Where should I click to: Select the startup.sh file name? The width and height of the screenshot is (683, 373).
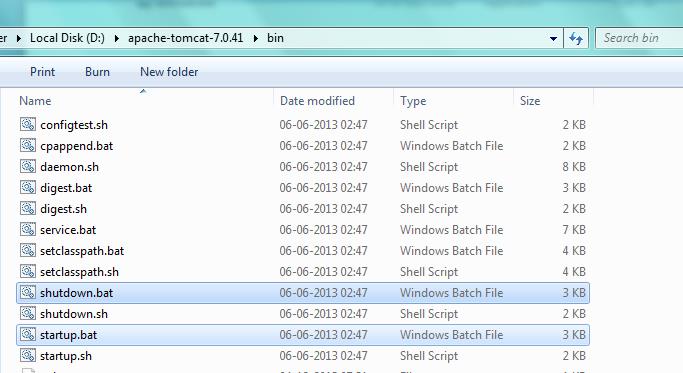[66, 356]
